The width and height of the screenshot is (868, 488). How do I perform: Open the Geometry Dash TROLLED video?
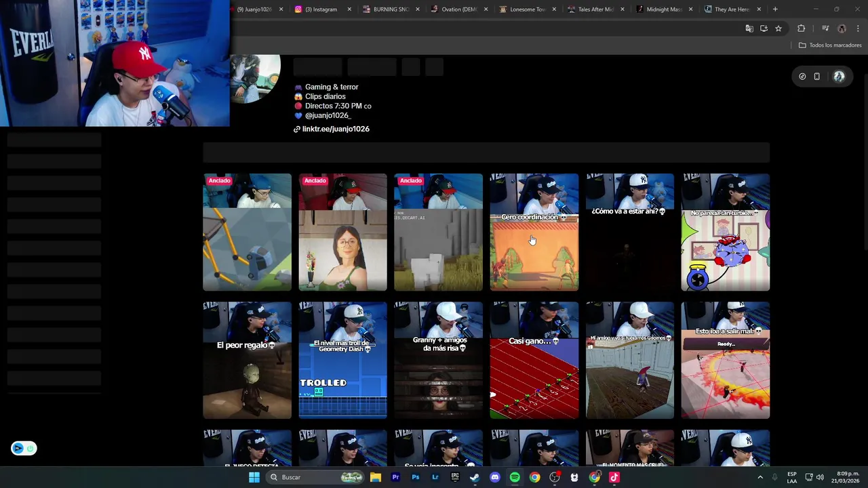click(x=342, y=360)
